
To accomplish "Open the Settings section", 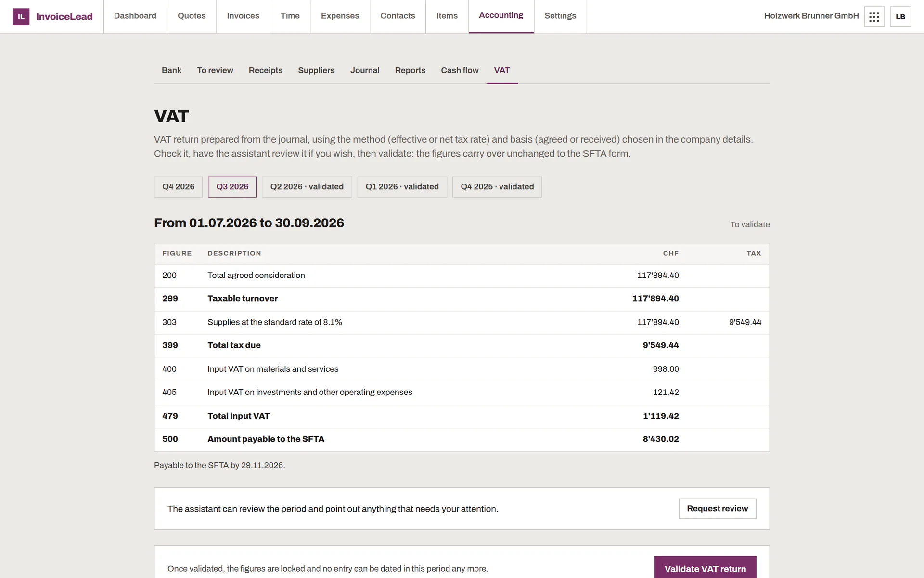I will pyautogui.click(x=560, y=16).
